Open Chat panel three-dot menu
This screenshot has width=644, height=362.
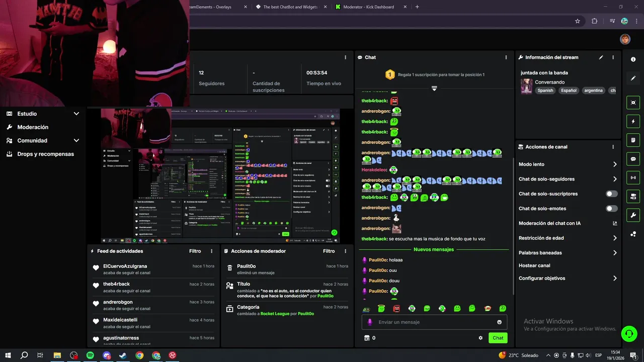506,57
